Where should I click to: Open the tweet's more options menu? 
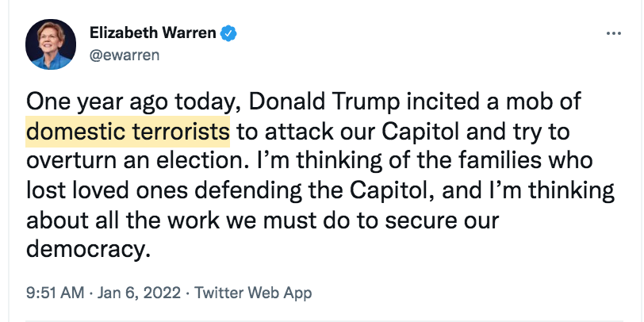point(614,34)
